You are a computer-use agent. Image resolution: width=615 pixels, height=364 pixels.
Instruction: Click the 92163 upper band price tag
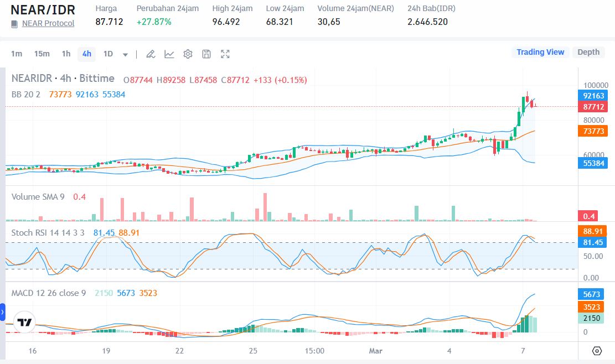(593, 96)
